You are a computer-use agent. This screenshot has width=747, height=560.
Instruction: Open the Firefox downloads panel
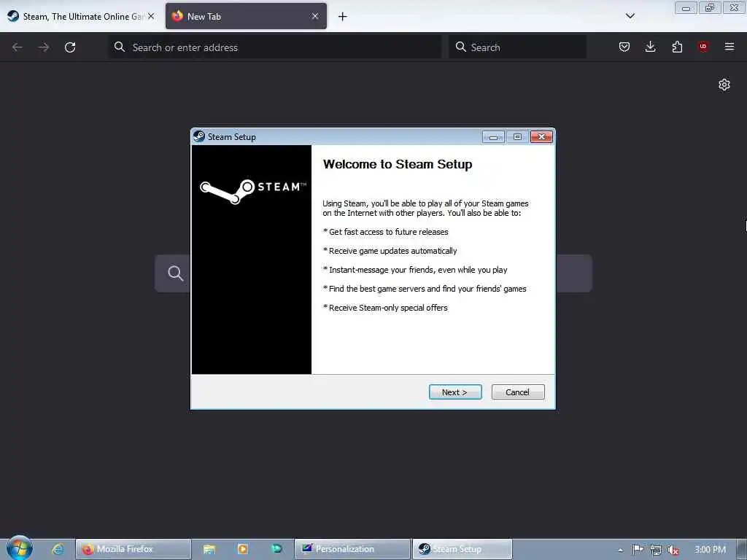650,47
